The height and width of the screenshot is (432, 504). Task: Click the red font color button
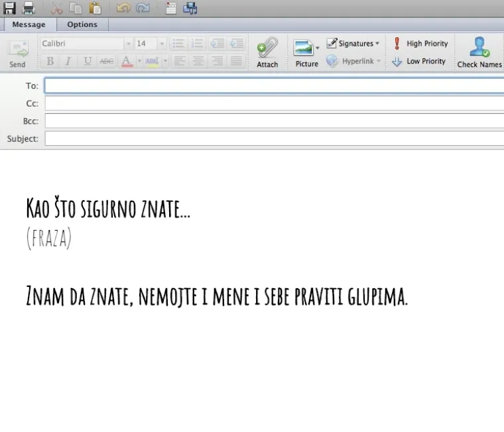pos(127,61)
